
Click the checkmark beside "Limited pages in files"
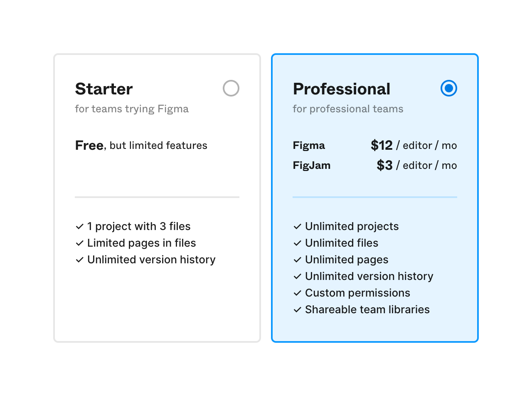tap(79, 243)
